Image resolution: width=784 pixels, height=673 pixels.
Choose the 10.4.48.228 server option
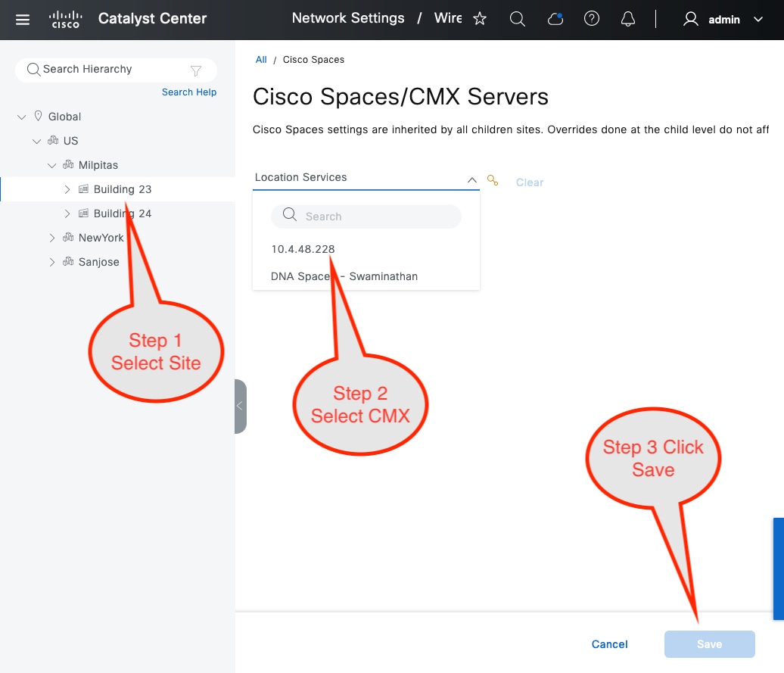coord(303,249)
